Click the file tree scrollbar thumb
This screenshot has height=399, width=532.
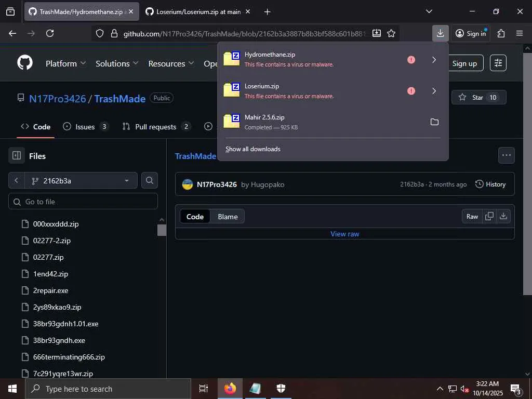(162, 230)
